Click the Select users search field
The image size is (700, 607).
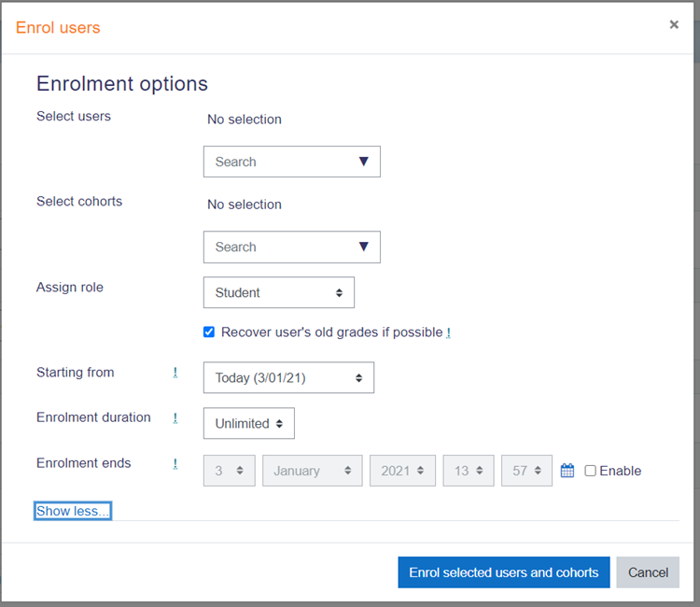280,162
